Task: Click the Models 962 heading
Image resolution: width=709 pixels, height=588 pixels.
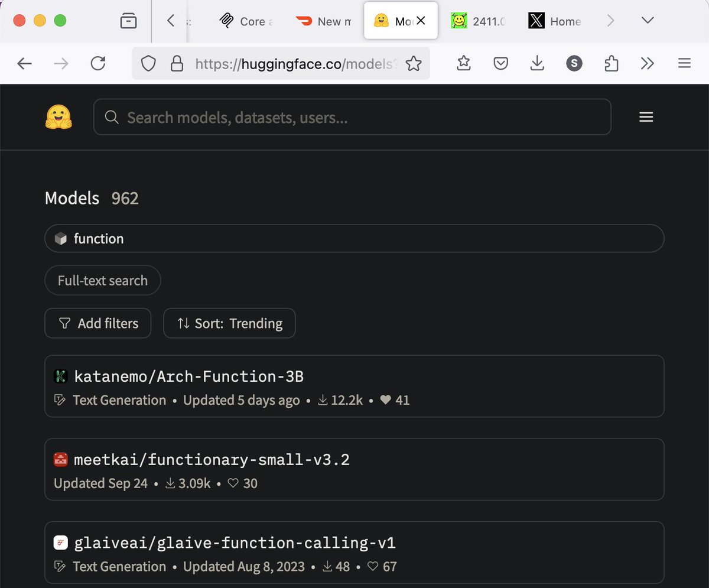Action: pos(92,198)
